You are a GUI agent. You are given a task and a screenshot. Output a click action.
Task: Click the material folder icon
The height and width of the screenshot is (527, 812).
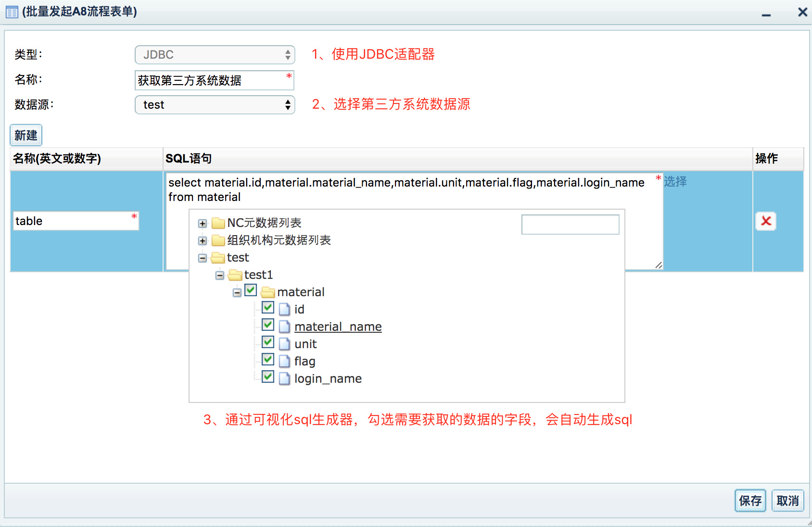click(x=268, y=292)
